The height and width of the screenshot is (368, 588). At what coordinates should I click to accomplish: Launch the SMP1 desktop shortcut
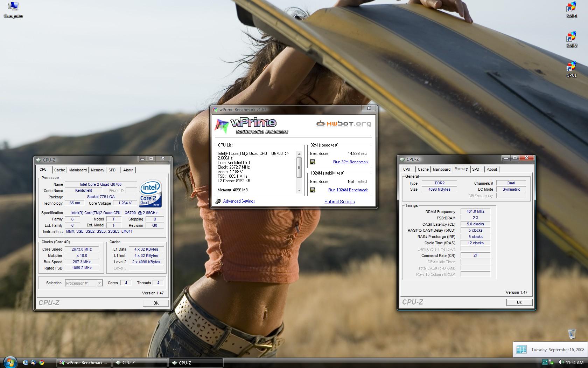pos(572,9)
